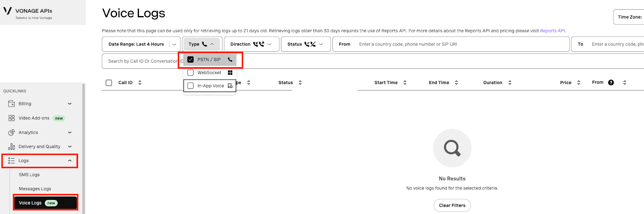Click the Duration column header

(493, 82)
